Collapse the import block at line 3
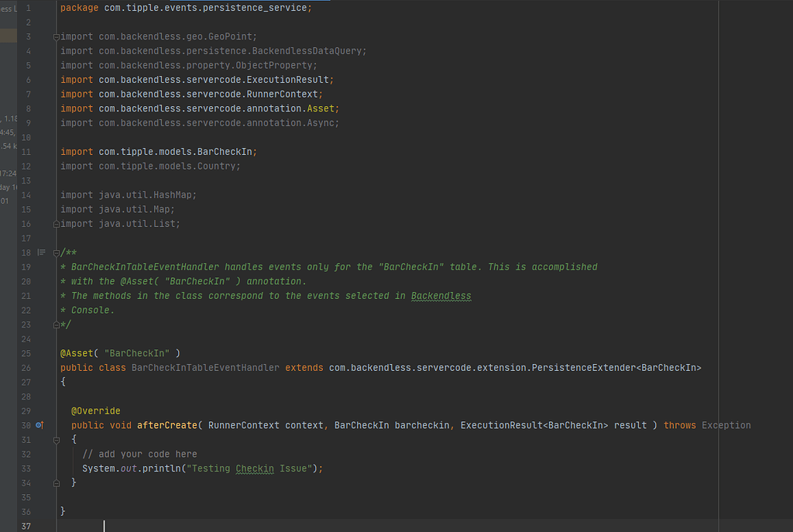 coord(55,36)
